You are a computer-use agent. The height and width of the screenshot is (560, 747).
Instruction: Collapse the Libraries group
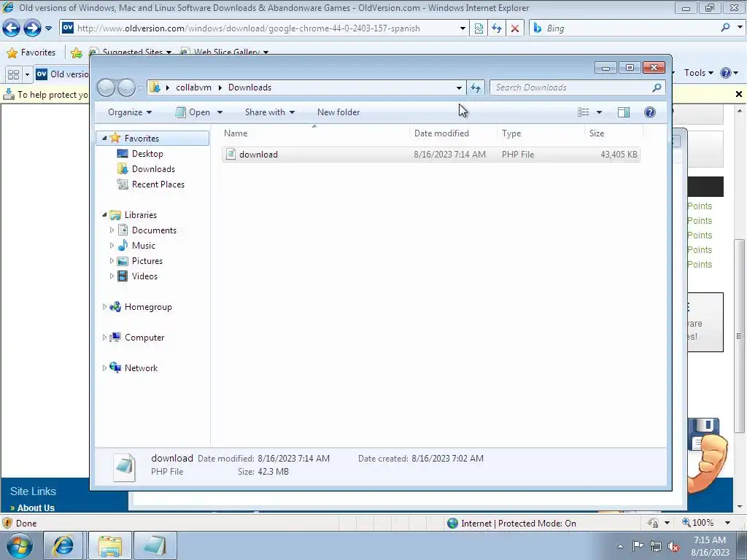click(x=104, y=215)
